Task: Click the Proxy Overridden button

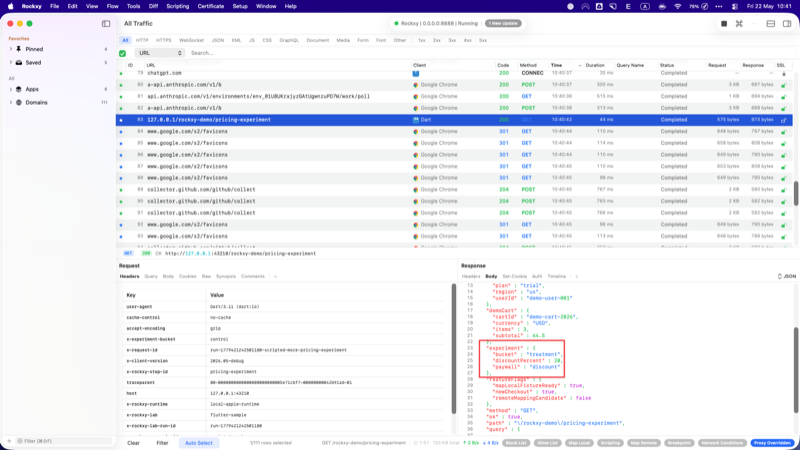Action: (772, 443)
